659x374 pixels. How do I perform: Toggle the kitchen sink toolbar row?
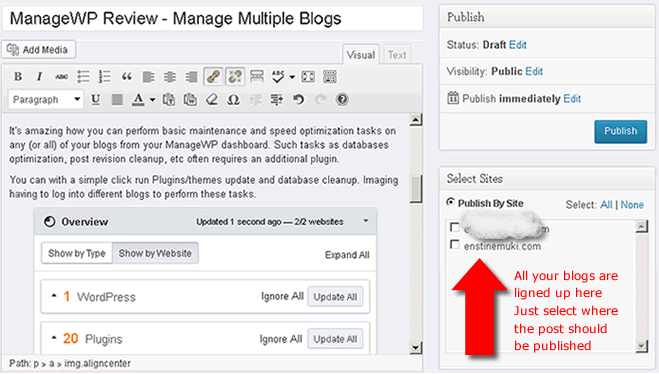click(330, 76)
